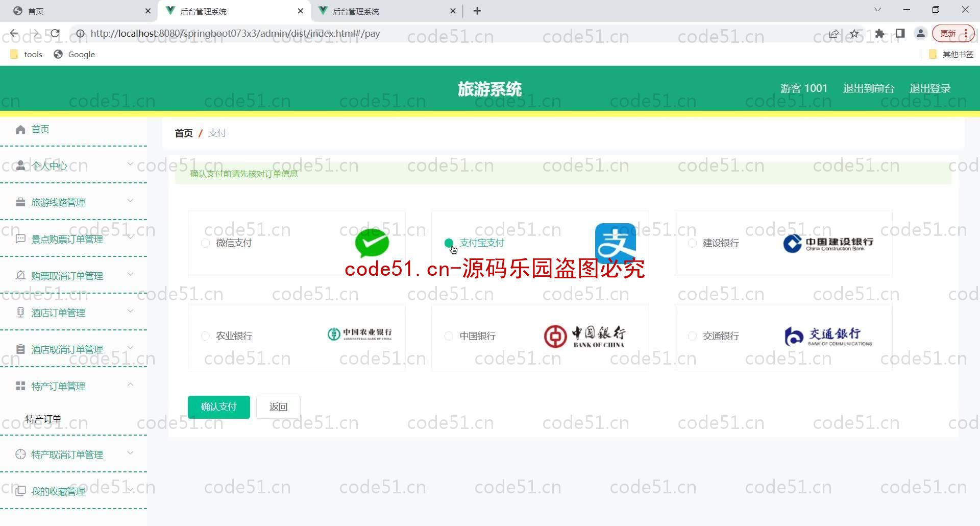This screenshot has width=980, height=526.
Task: Click the grid icon for 特产订单管理
Action: (20, 386)
